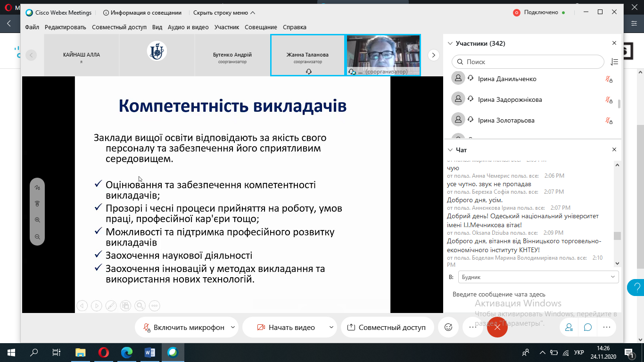Open video options dropdown arrow
644x362 pixels.
pos(331,327)
